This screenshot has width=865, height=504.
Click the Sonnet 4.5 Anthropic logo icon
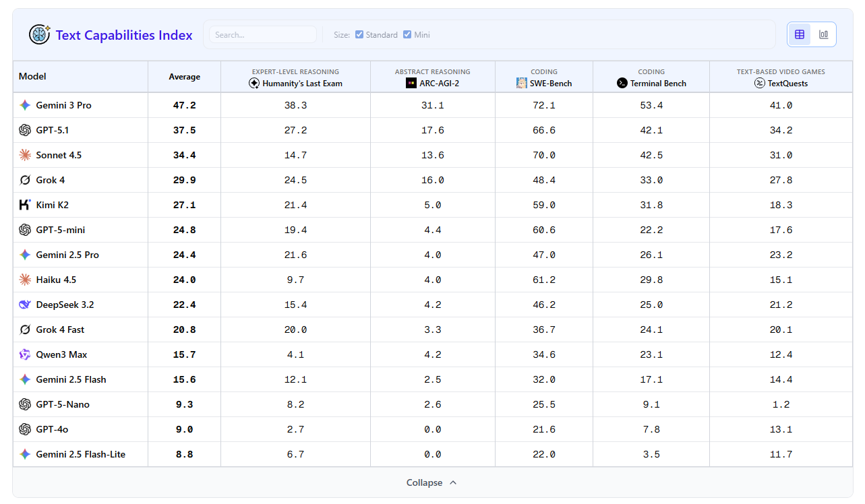tap(25, 155)
